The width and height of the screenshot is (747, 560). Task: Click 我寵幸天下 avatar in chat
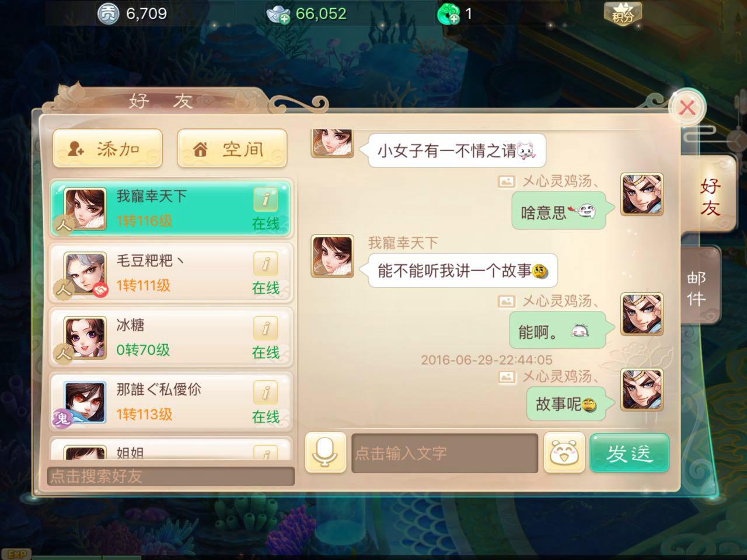[332, 256]
